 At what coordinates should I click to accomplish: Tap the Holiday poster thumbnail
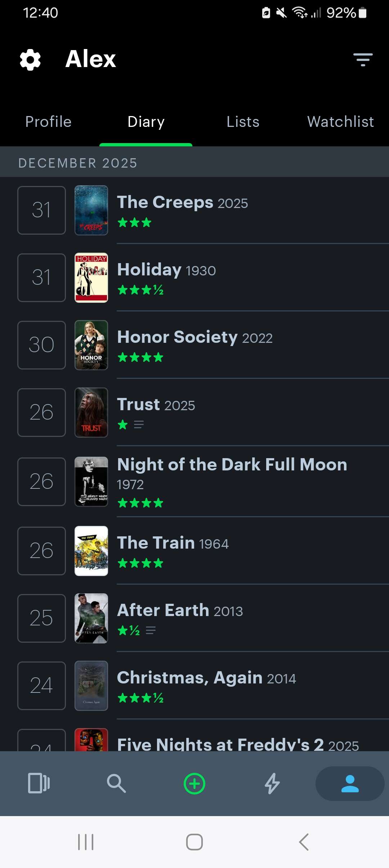click(x=91, y=278)
